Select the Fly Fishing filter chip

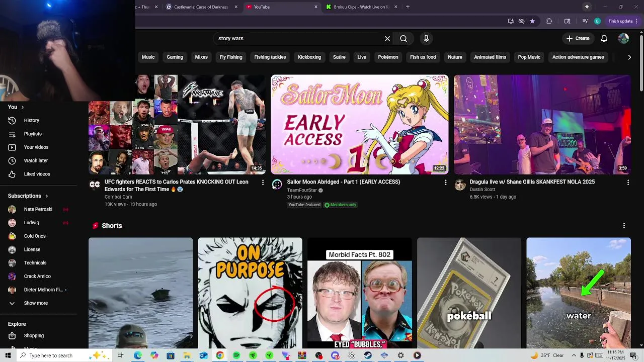[231, 57]
